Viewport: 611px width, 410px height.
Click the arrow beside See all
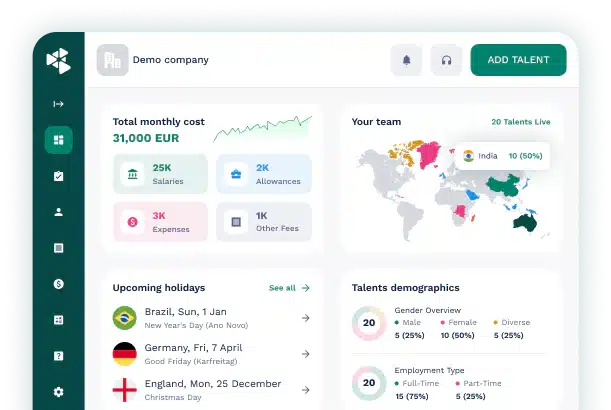pyautogui.click(x=306, y=288)
